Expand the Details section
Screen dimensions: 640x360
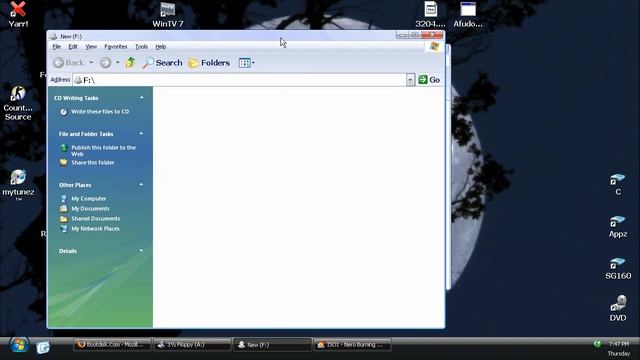(141, 251)
